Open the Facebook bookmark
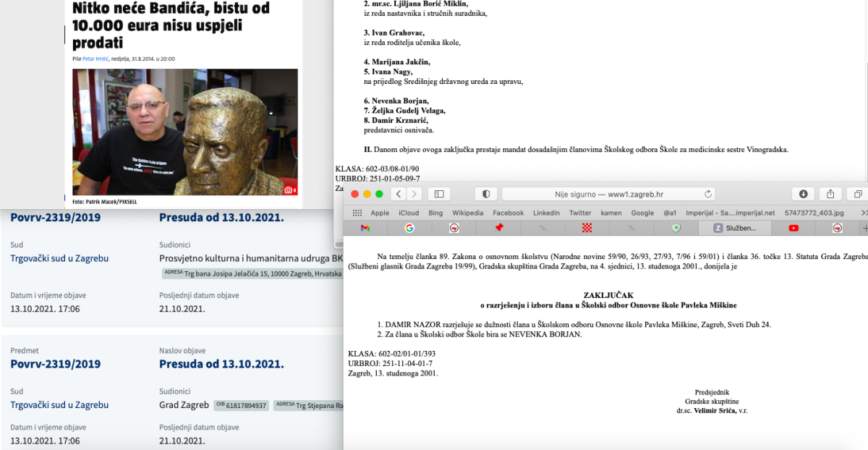Screen dimensions: 868x450 tap(508, 213)
